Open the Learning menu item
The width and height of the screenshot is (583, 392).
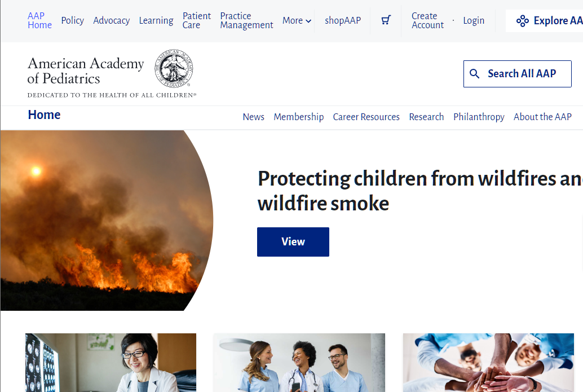[156, 20]
